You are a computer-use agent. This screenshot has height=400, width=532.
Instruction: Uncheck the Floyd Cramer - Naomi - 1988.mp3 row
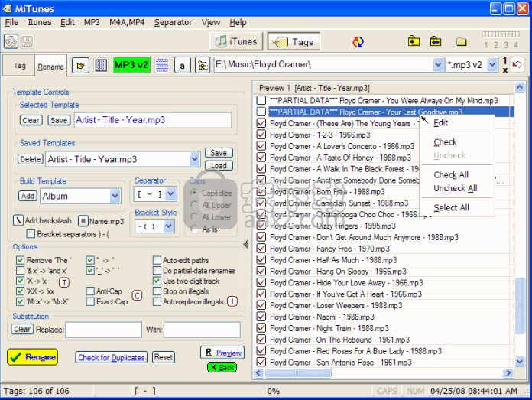[261, 317]
